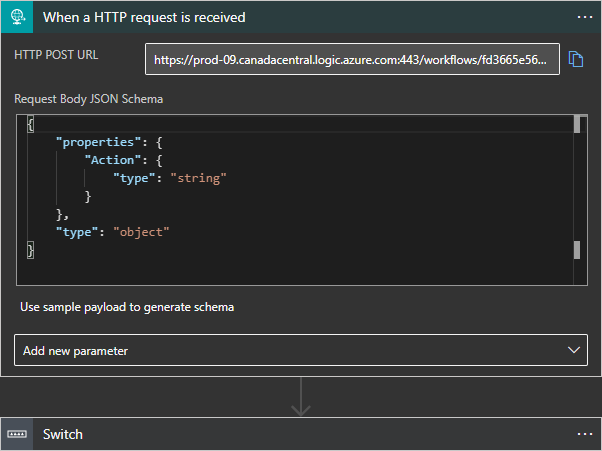
Task: Collapse the "When a HTTP request is received" header
Action: [x=144, y=17]
